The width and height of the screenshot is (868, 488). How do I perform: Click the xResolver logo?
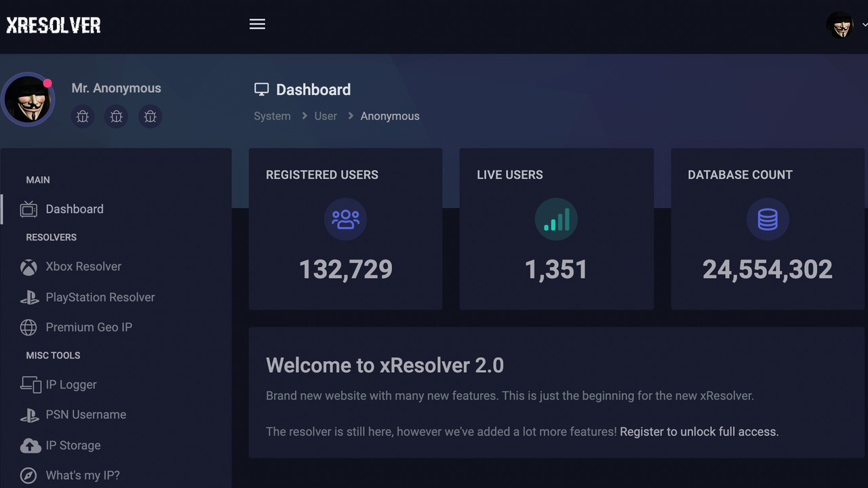54,26
